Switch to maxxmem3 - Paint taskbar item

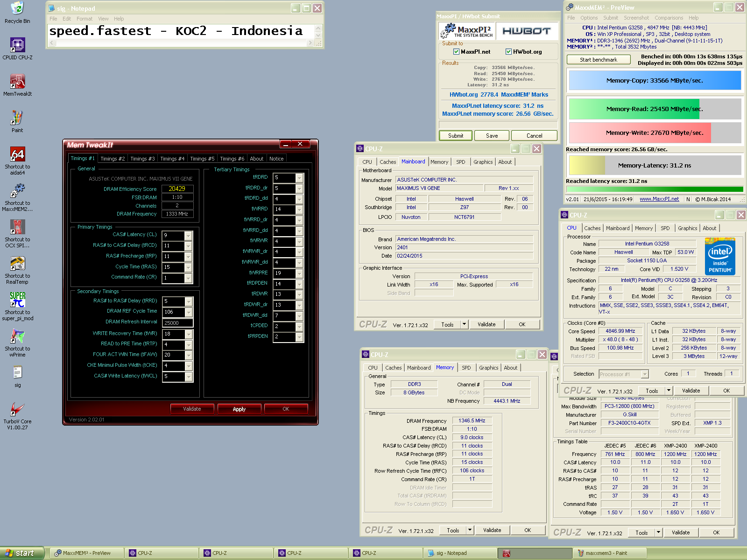click(x=610, y=553)
